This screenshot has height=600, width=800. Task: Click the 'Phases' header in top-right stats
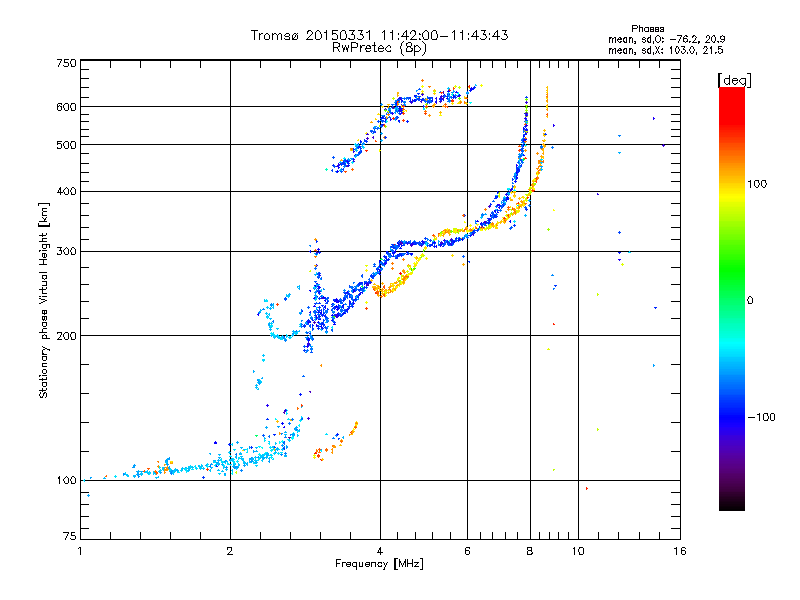click(x=647, y=29)
